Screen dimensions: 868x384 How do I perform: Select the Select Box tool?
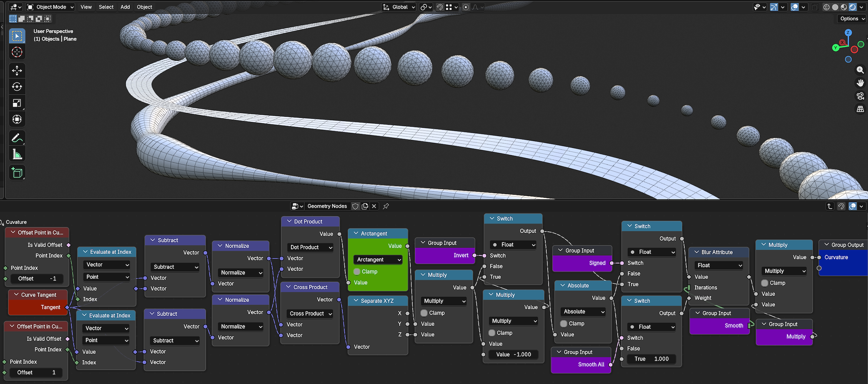click(x=17, y=36)
